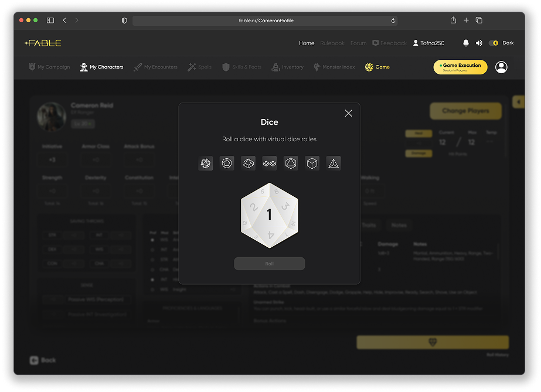Open the user avatar profile icon
The height and width of the screenshot is (392, 541).
501,67
